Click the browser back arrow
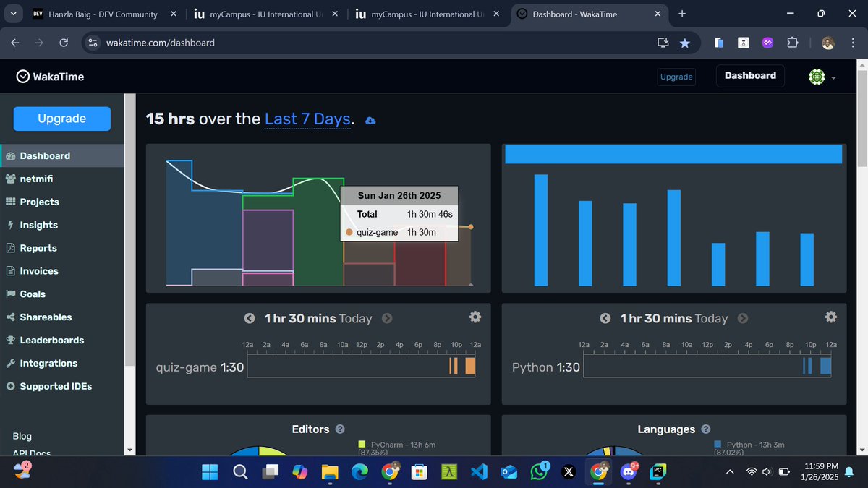The width and height of the screenshot is (868, 488). (x=15, y=43)
